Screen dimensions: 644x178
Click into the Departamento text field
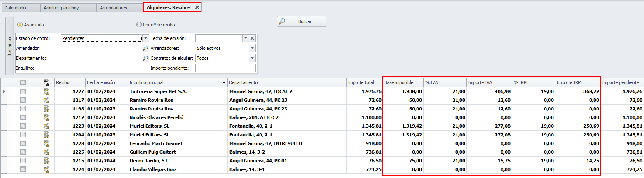tap(101, 58)
